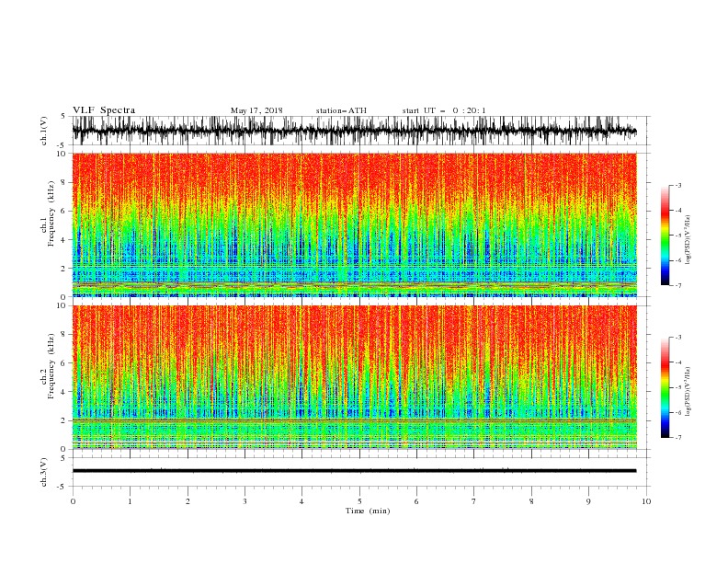This screenshot has height=563, width=728.
Task: Click the log(PSD) label beside ch.1 color bar
Action: point(688,240)
